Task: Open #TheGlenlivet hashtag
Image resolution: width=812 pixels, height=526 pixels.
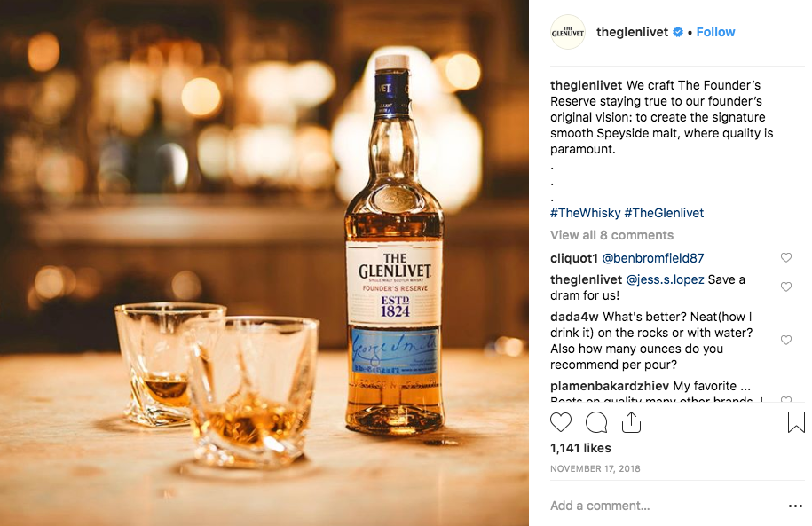Action: [x=664, y=213]
